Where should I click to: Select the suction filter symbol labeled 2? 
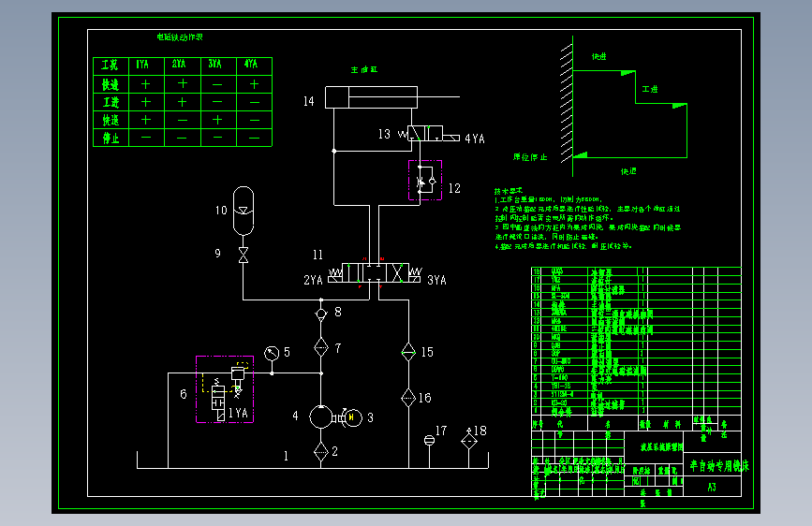point(321,451)
